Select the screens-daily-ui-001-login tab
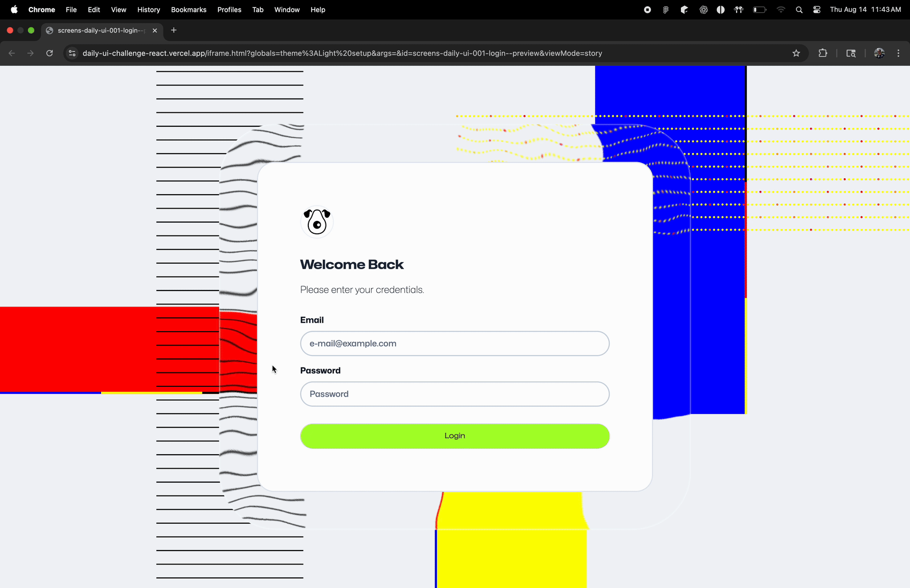This screenshot has width=910, height=588. (x=96, y=30)
